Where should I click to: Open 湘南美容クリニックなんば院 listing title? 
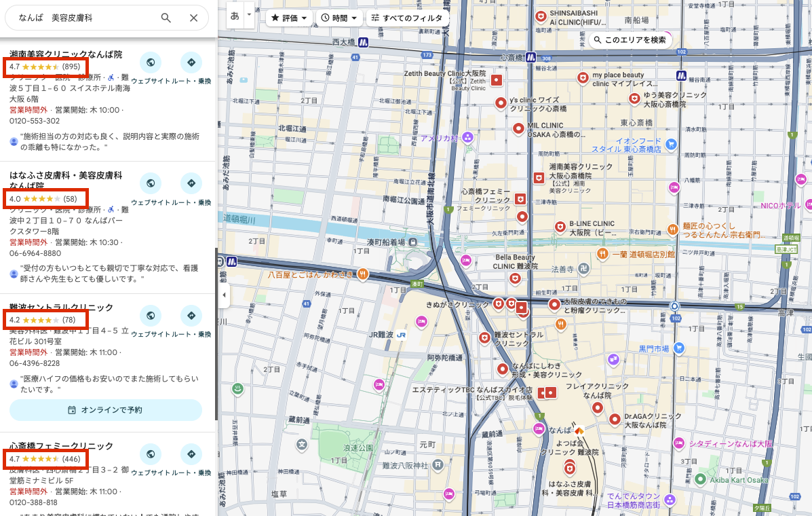(x=66, y=54)
